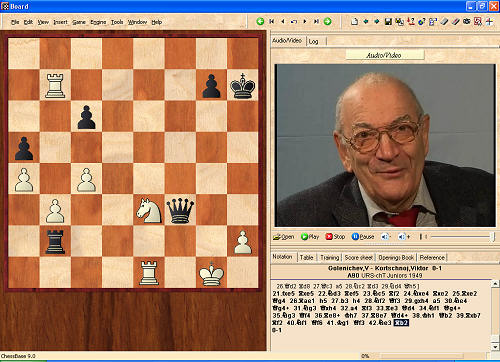Select the Table tab
This screenshot has width=500, height=362.
pyautogui.click(x=306, y=257)
